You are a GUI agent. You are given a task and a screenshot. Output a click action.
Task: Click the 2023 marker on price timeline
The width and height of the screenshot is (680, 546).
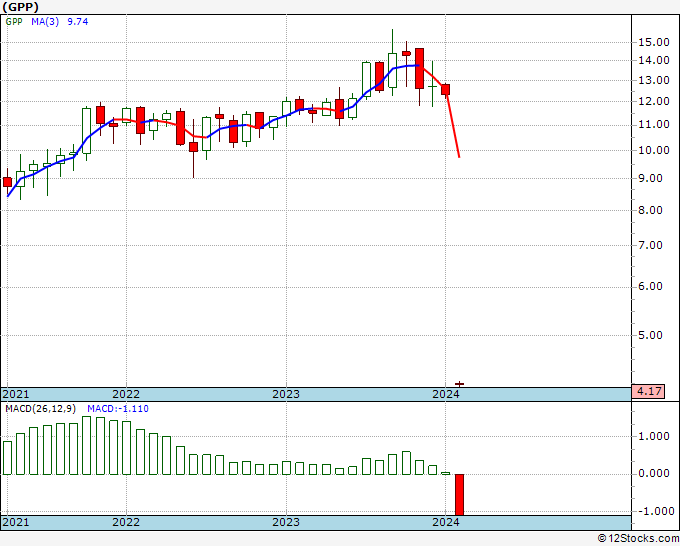pyautogui.click(x=286, y=394)
